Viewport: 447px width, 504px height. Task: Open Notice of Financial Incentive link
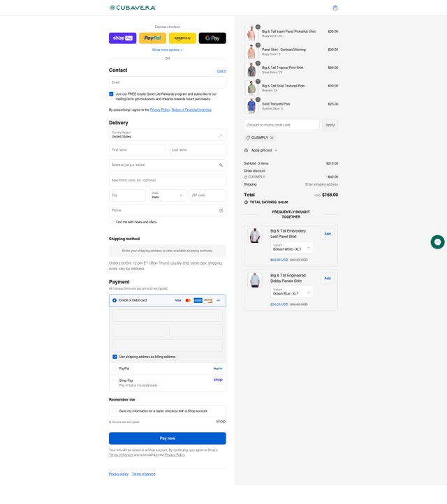(x=191, y=110)
